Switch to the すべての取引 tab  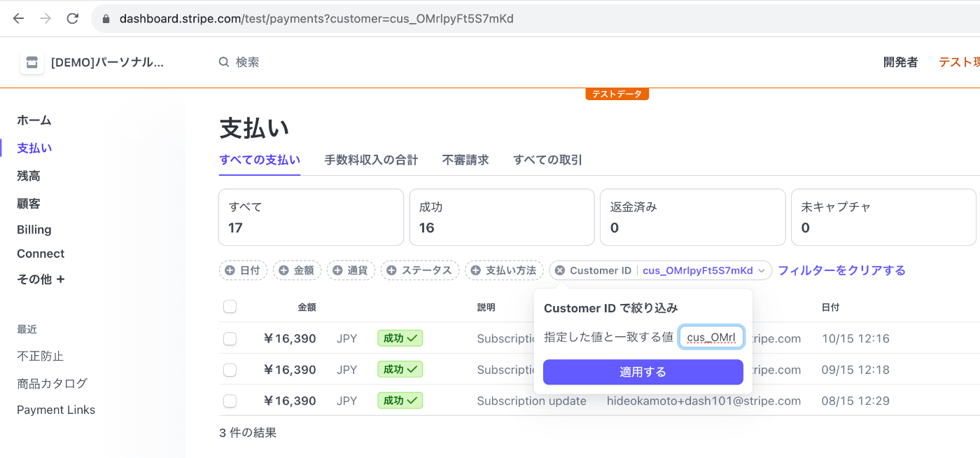tap(547, 160)
